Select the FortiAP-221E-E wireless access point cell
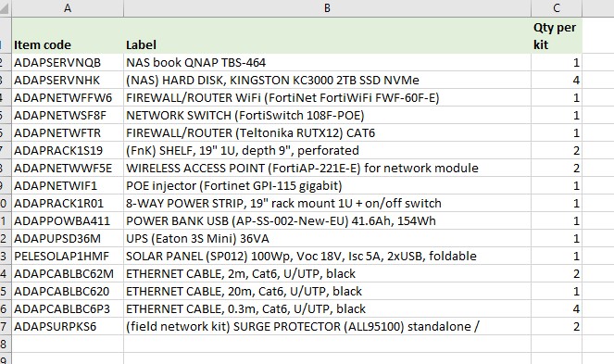614x364 pixels. point(327,168)
